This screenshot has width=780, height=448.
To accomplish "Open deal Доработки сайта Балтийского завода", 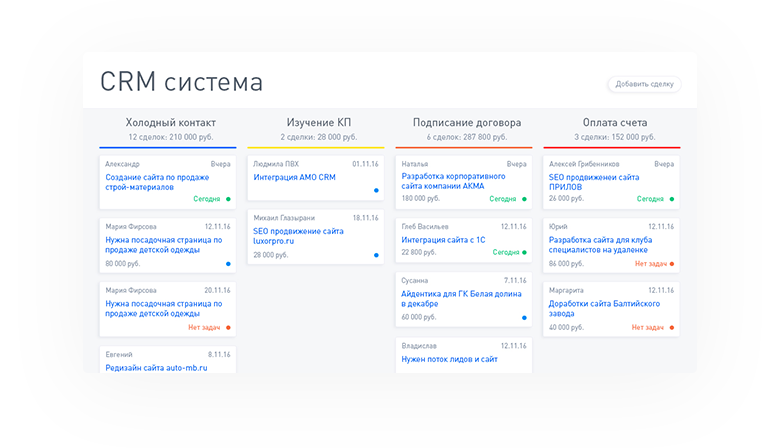I will (x=604, y=308).
